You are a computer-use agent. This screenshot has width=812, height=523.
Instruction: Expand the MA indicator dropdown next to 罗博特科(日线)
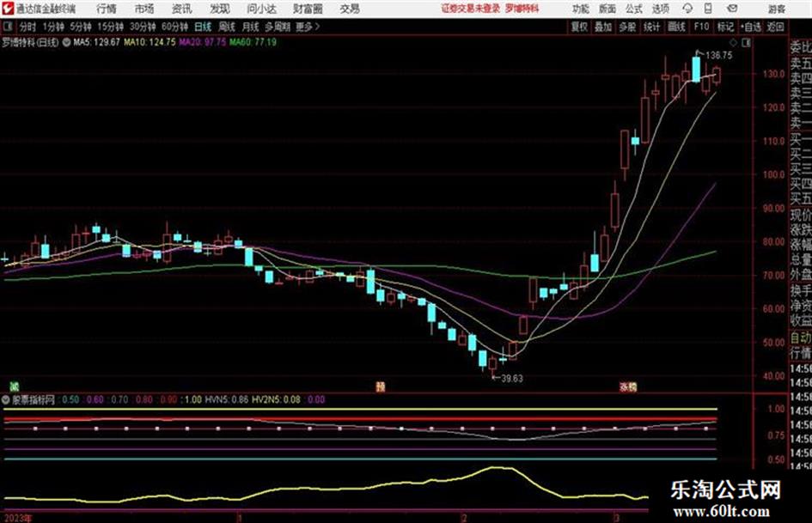[x=66, y=42]
